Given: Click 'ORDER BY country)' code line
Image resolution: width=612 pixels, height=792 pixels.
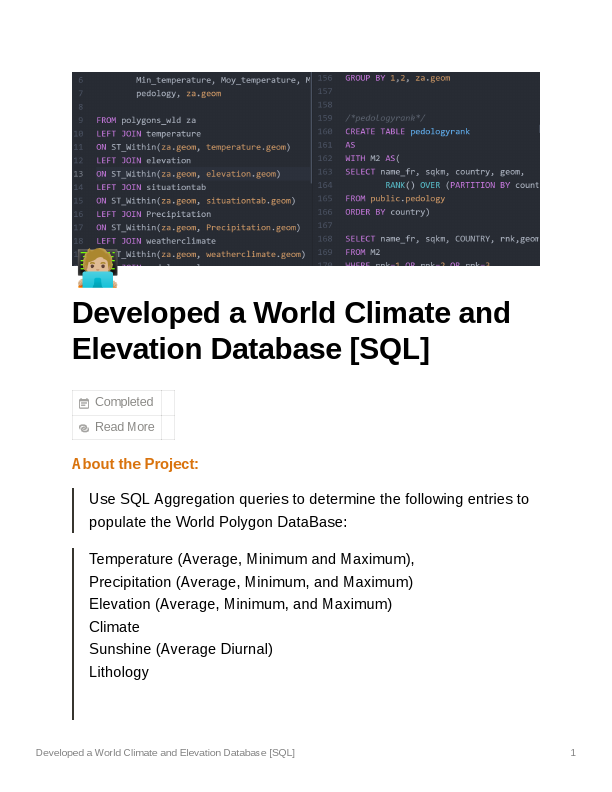Looking at the screenshot, I should click(x=387, y=212).
